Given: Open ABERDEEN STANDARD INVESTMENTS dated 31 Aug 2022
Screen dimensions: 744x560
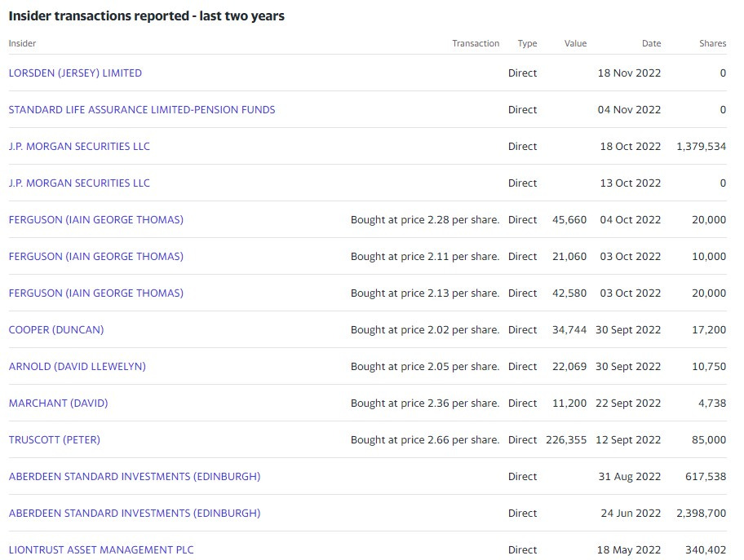Looking at the screenshot, I should [135, 477].
